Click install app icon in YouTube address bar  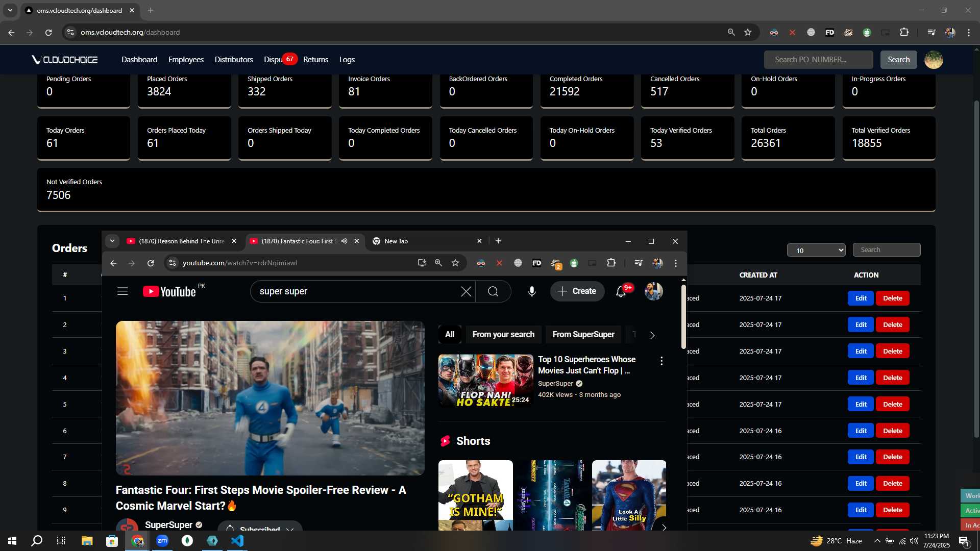[x=422, y=263]
